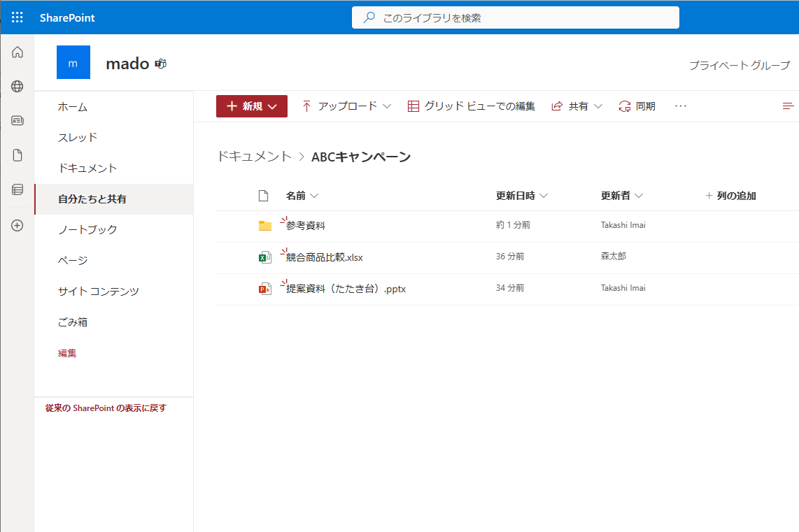Click the news post icon in the left rail

(17, 120)
